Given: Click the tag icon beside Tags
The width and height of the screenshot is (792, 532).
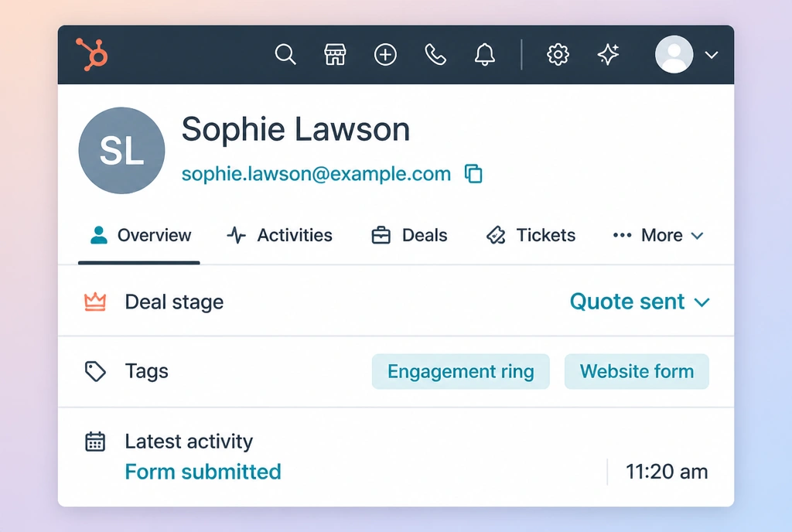Looking at the screenshot, I should (x=95, y=371).
